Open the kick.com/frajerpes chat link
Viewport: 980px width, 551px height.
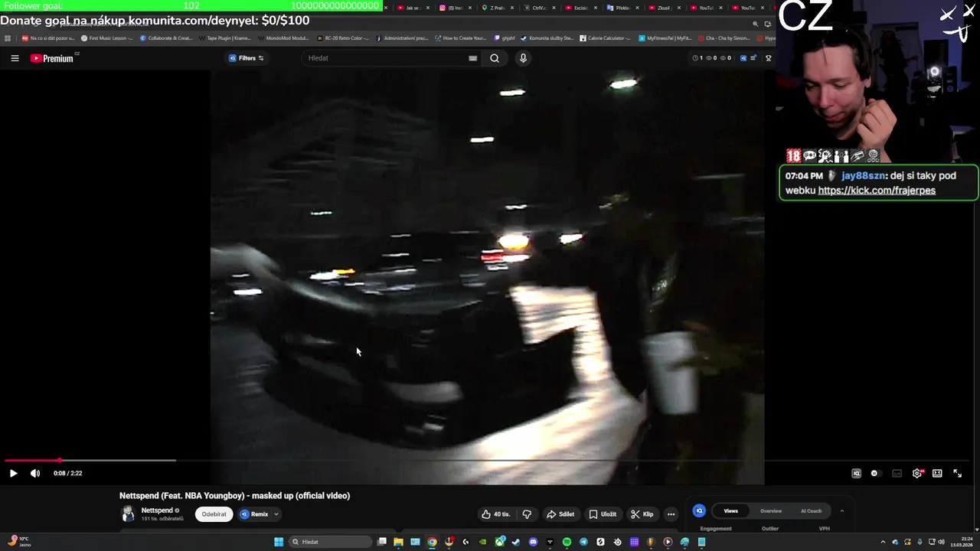point(877,191)
